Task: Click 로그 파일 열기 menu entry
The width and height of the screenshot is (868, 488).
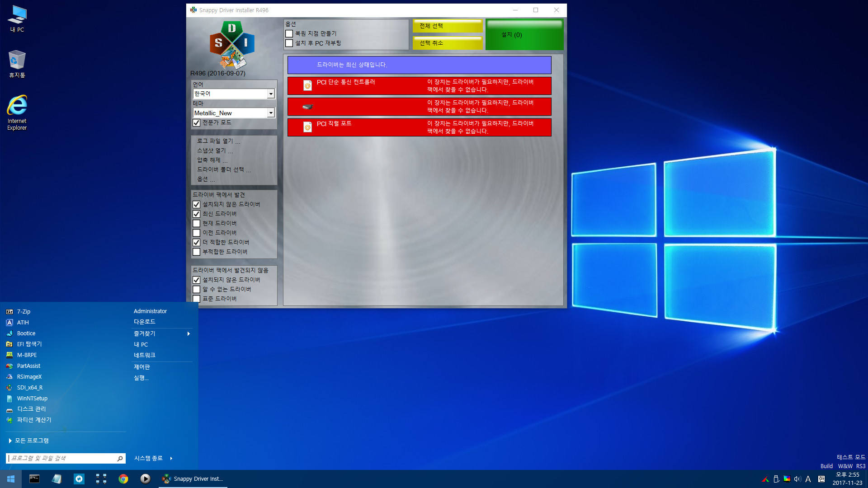Action: pos(219,141)
